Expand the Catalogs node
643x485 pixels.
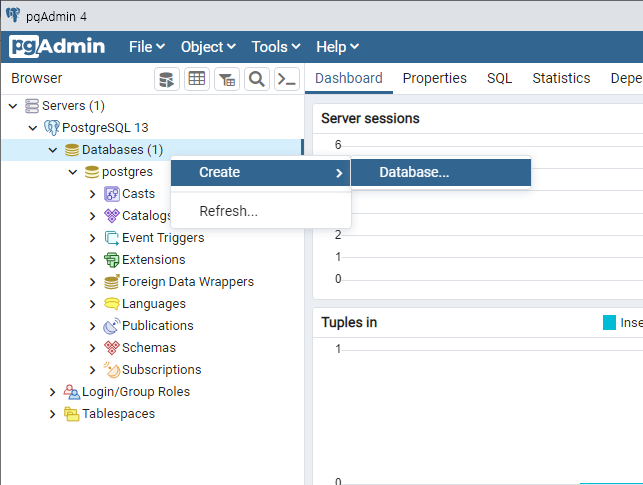coord(93,216)
